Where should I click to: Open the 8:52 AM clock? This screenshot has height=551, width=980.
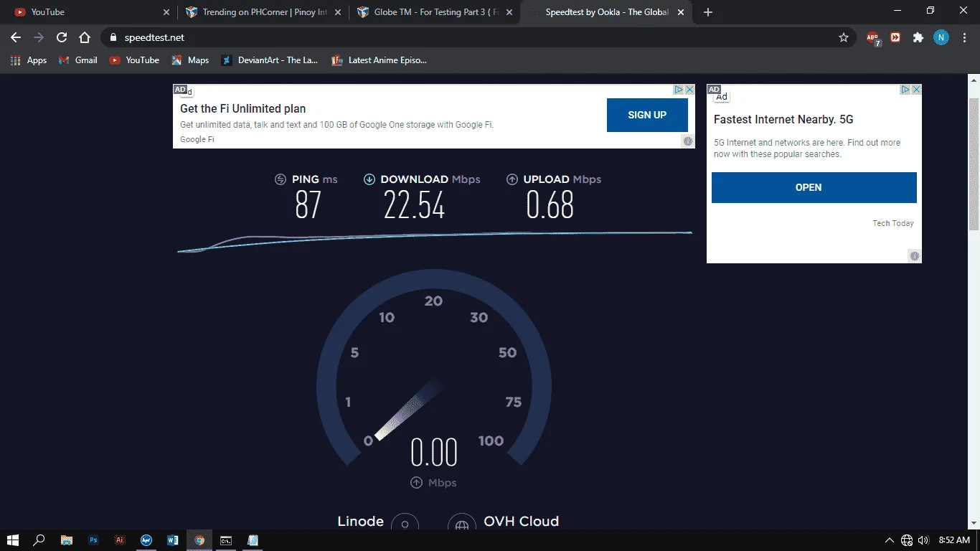(954, 540)
